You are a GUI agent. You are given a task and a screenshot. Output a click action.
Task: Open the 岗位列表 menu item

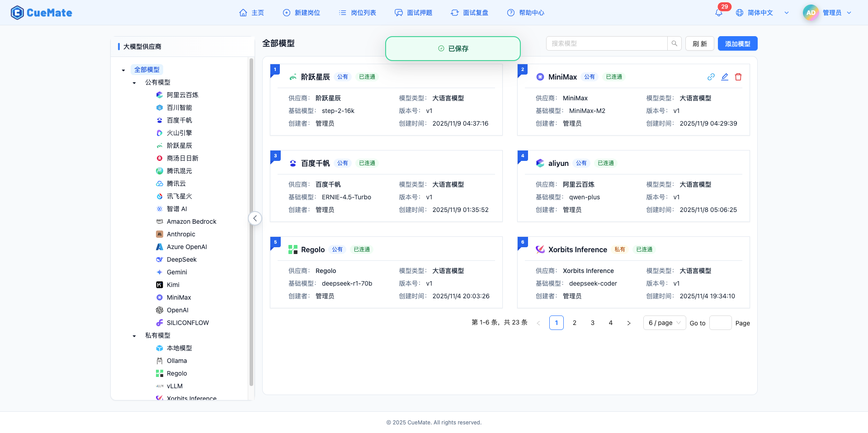(357, 13)
